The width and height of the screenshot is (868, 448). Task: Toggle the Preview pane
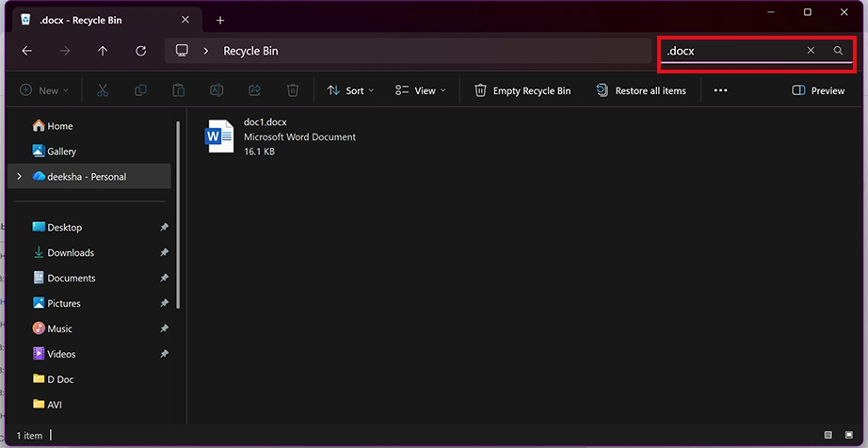point(818,90)
